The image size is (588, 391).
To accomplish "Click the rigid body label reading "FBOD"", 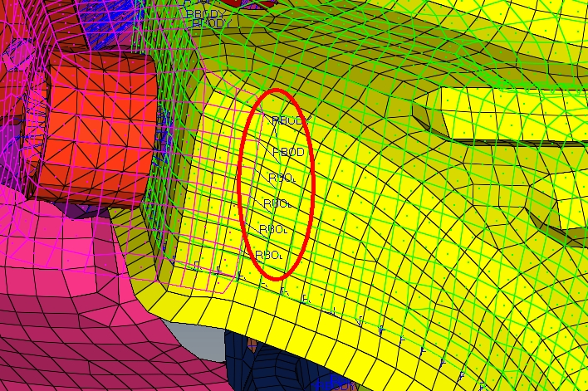I will pos(288,152).
